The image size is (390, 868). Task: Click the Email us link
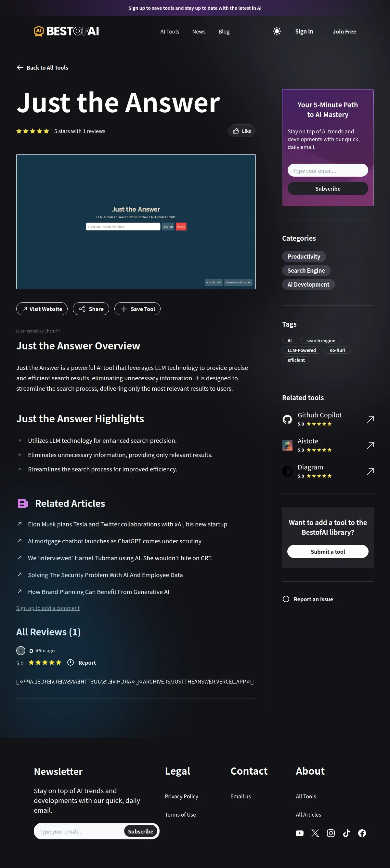click(240, 796)
